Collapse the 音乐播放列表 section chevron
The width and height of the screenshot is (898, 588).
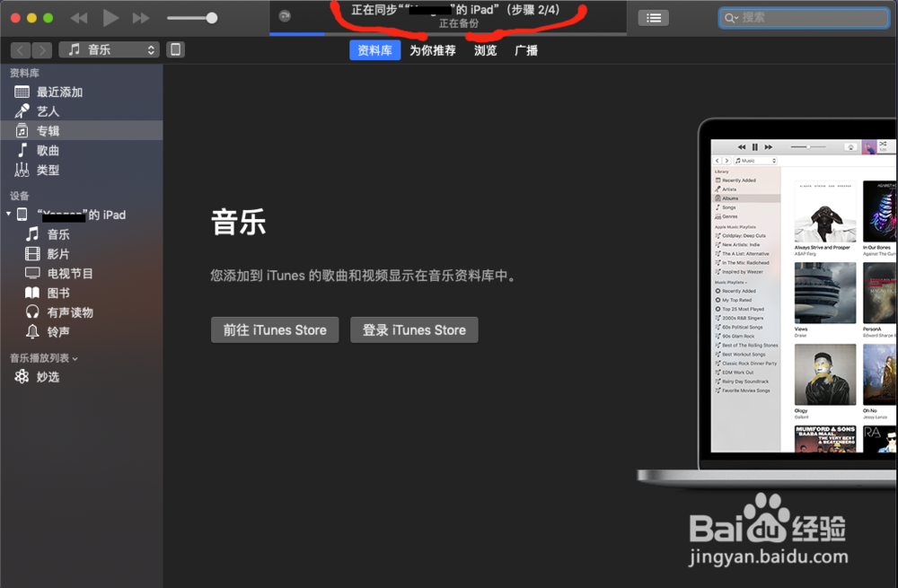coord(75,359)
